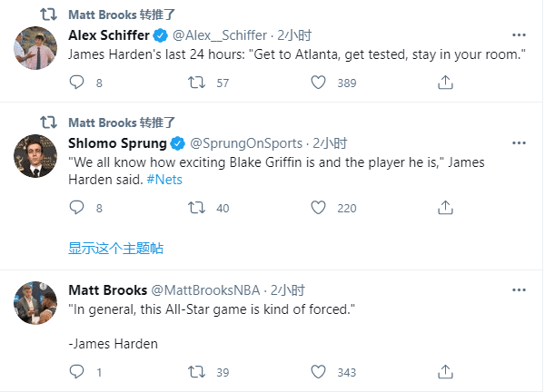This screenshot has width=545, height=392.
Task: Open Alex Schiffer's profile avatar
Action: (36, 47)
